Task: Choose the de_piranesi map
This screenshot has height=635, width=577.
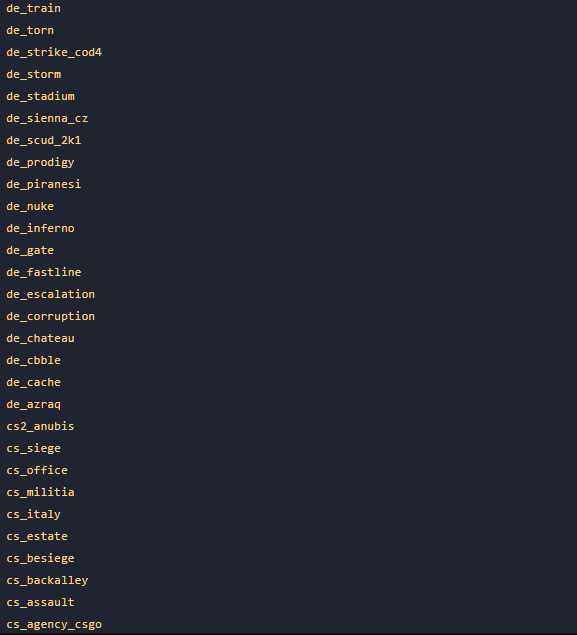Action: coord(44,184)
